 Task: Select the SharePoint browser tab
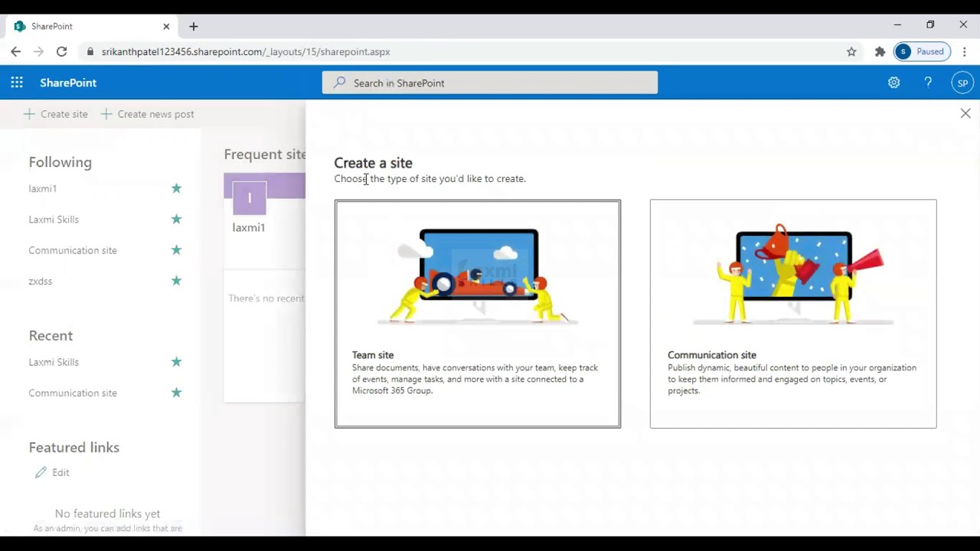tap(92, 26)
